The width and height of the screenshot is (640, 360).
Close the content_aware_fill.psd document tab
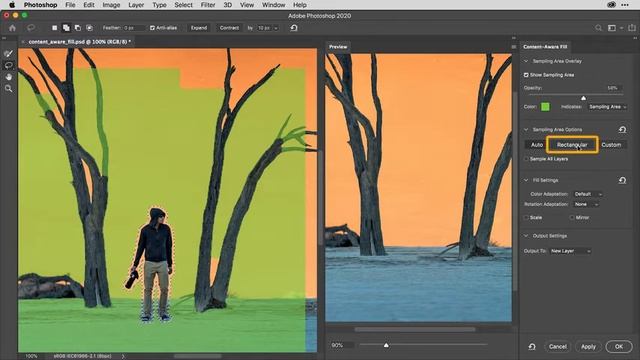tap(23, 42)
